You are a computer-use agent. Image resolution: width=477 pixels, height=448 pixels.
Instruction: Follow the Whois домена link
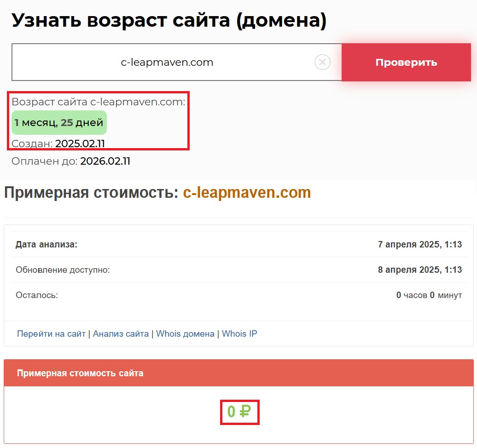click(x=185, y=334)
